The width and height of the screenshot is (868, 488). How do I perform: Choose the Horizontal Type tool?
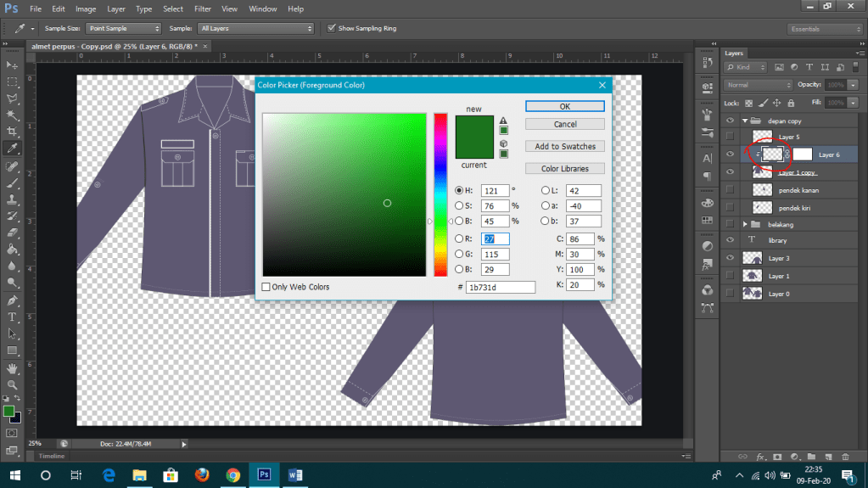[12, 317]
